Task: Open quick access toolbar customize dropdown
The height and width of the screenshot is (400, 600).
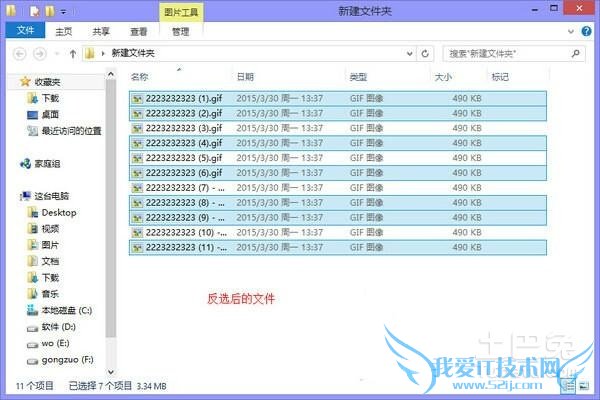Action: [x=64, y=12]
